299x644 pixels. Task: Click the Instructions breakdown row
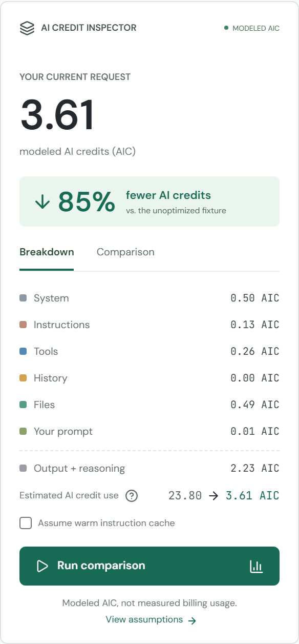pos(149,325)
